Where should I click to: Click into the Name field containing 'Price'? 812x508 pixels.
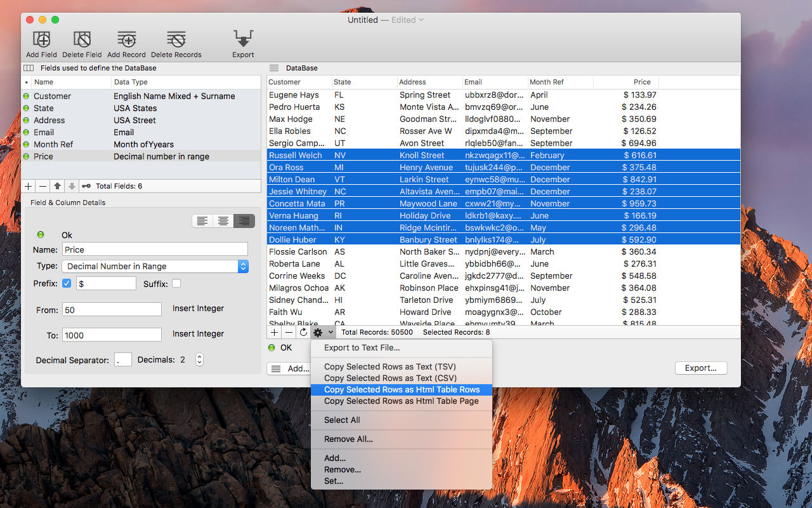(x=155, y=250)
